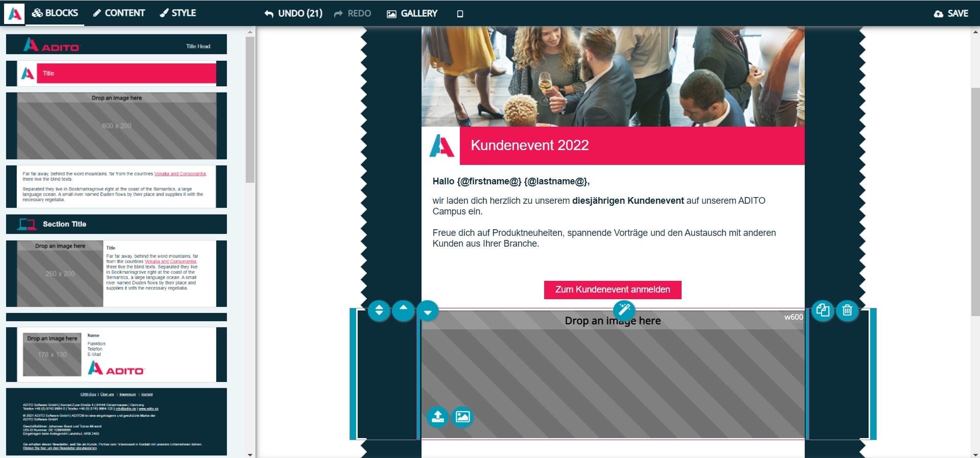The height and width of the screenshot is (458, 980).
Task: Move selected block down
Action: pos(428,310)
